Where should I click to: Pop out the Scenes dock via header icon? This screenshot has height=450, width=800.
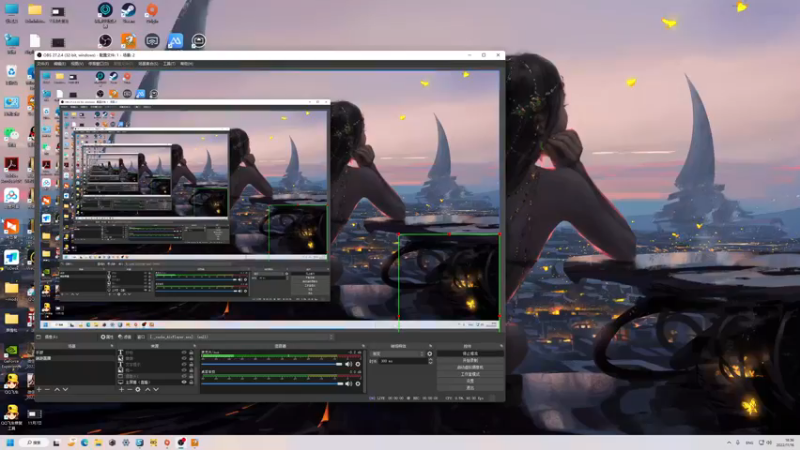click(x=112, y=346)
